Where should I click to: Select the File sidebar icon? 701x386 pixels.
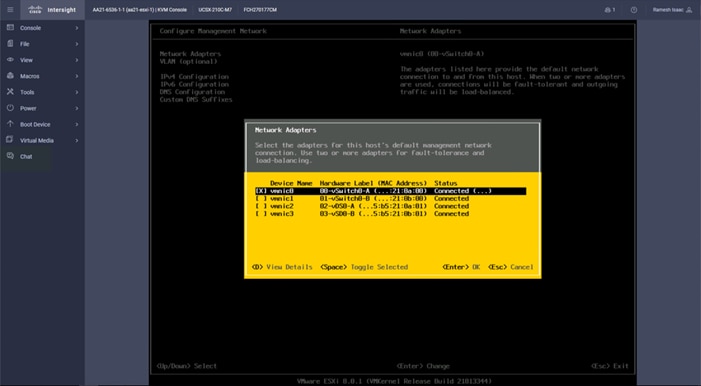[10, 43]
